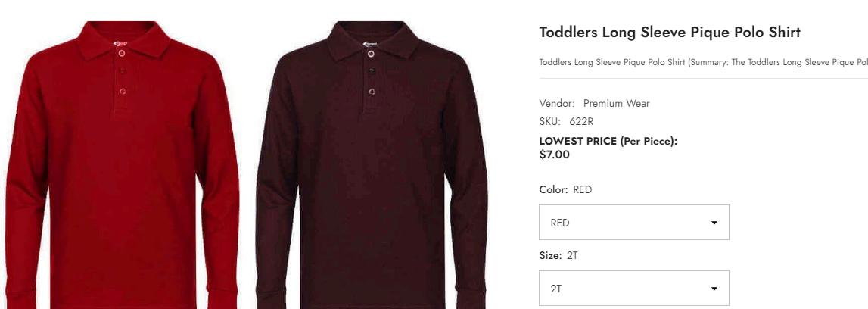868x309 pixels.
Task: Click the top placket button on the red polo
Action: click(x=122, y=53)
